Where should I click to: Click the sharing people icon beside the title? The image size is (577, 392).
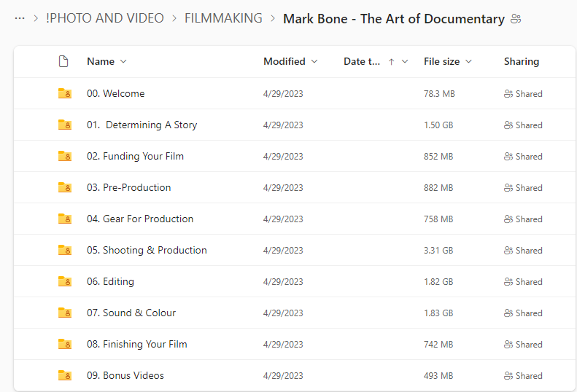516,19
